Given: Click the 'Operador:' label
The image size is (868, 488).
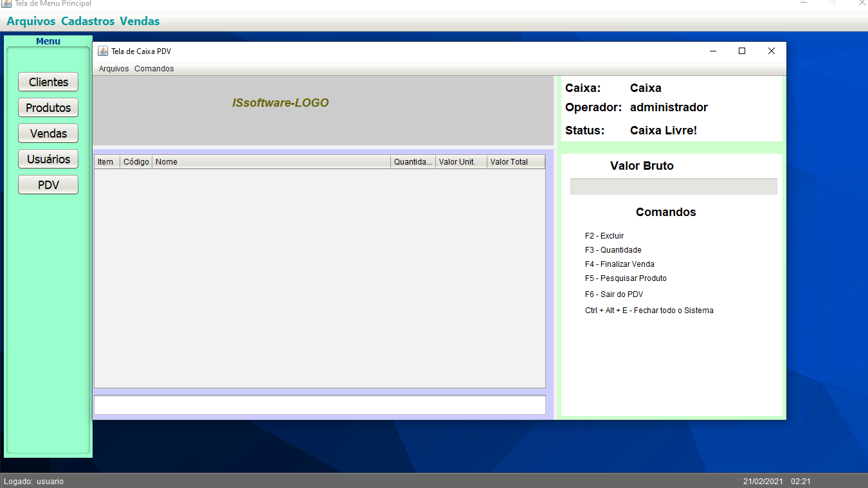Looking at the screenshot, I should (593, 107).
